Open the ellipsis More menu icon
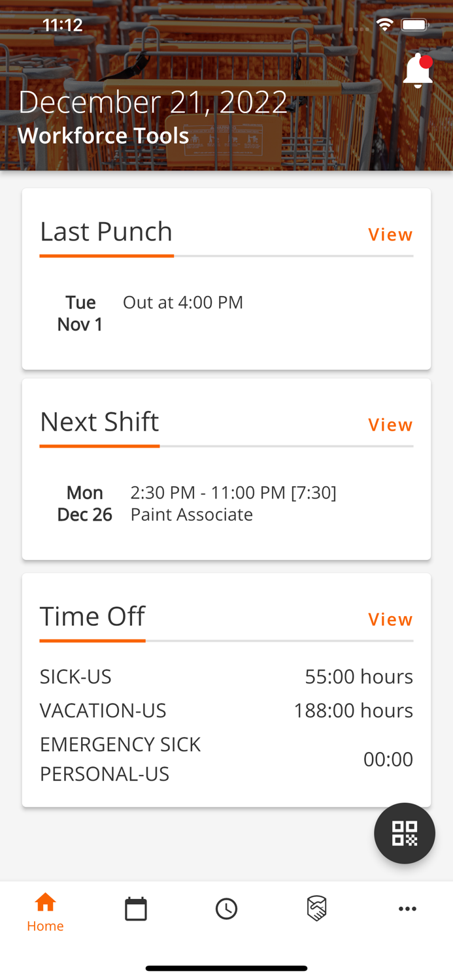This screenshot has width=453, height=980. click(408, 907)
